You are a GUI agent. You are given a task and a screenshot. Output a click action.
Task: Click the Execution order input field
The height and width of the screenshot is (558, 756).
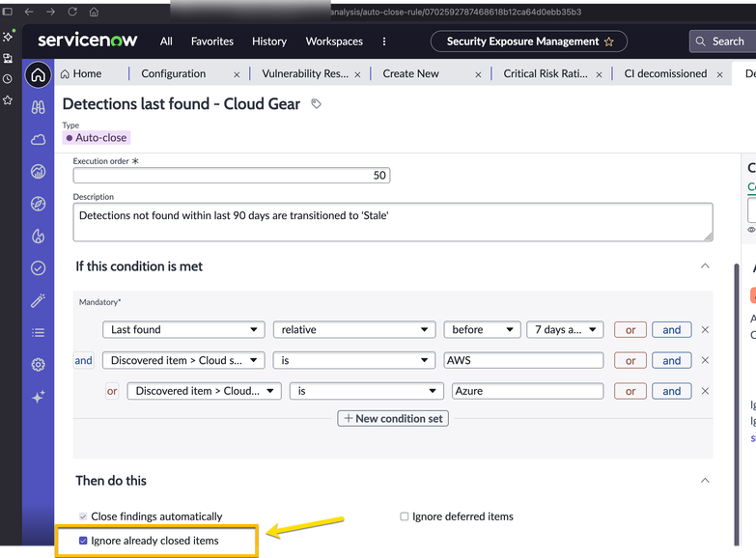point(232,176)
